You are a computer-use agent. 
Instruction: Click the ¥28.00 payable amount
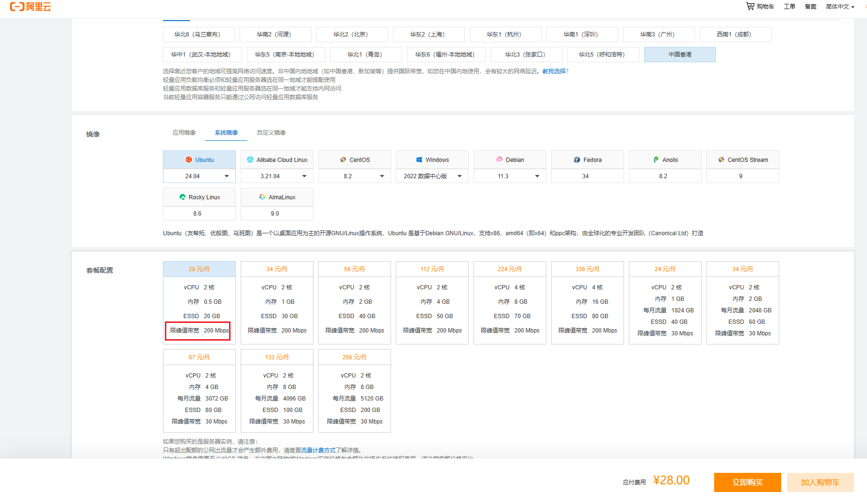(x=671, y=481)
